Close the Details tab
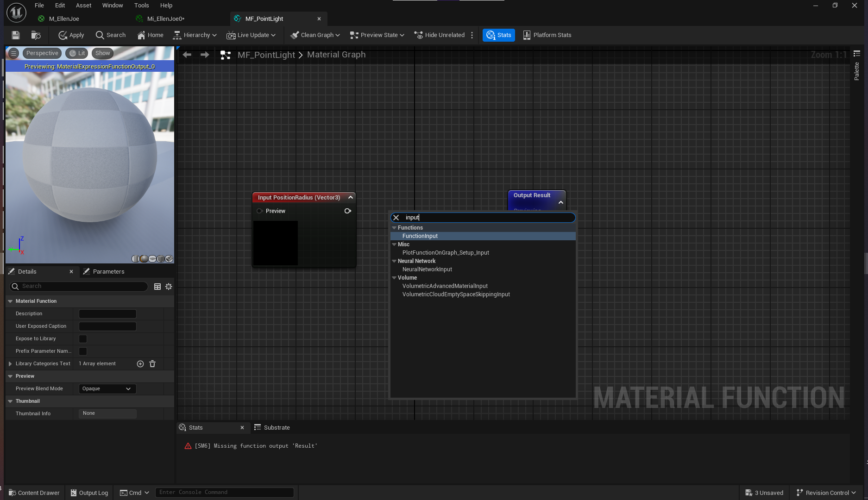Image resolution: width=868 pixels, height=500 pixels. pos(71,272)
